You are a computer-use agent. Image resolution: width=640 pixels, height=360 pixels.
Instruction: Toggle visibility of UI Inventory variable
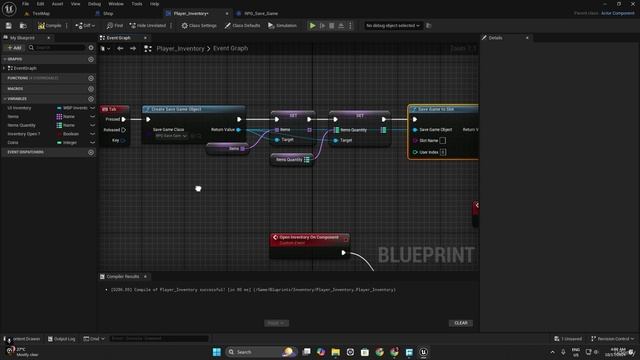[93, 108]
